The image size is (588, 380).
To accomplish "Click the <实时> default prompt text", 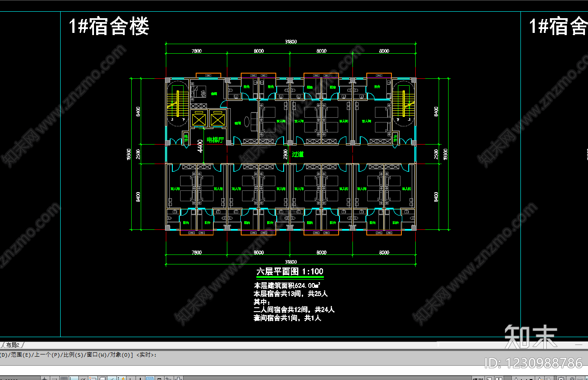I will click(x=146, y=355).
